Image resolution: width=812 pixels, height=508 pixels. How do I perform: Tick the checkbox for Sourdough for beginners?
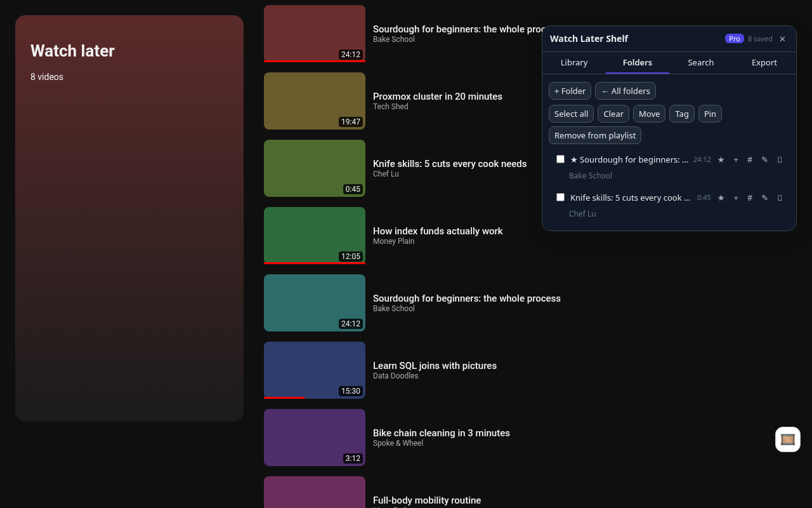point(560,159)
